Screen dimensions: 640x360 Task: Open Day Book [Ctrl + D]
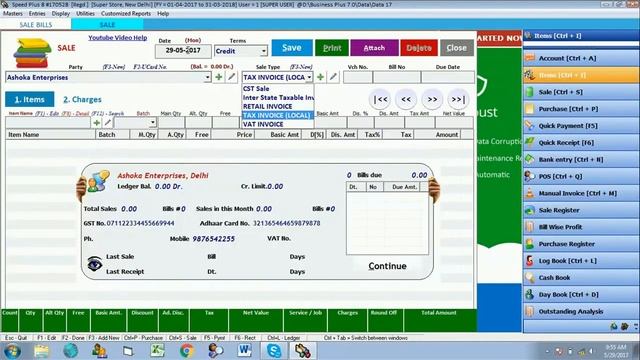click(x=581, y=294)
